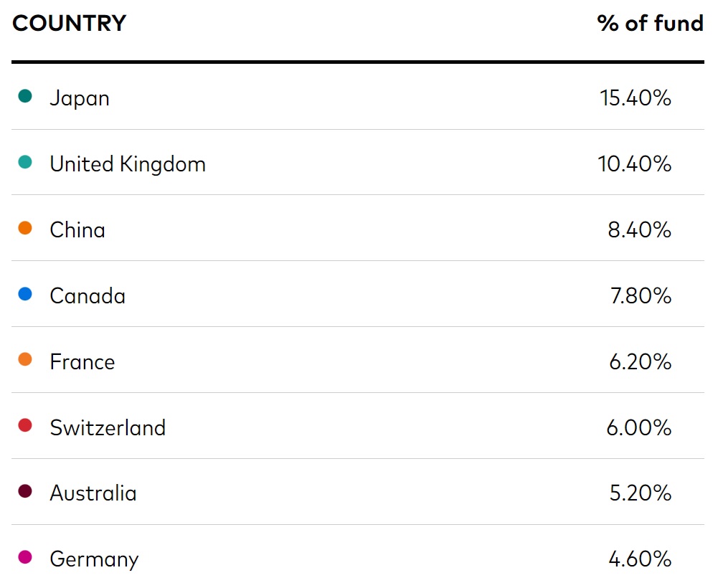Select the Germany country label
718x588 pixels.
click(x=94, y=560)
